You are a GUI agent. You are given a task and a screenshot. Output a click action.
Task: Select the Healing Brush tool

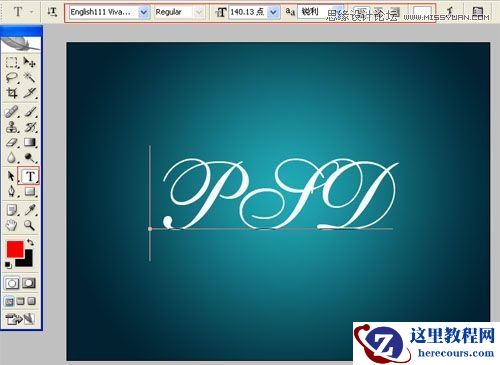coord(12,112)
